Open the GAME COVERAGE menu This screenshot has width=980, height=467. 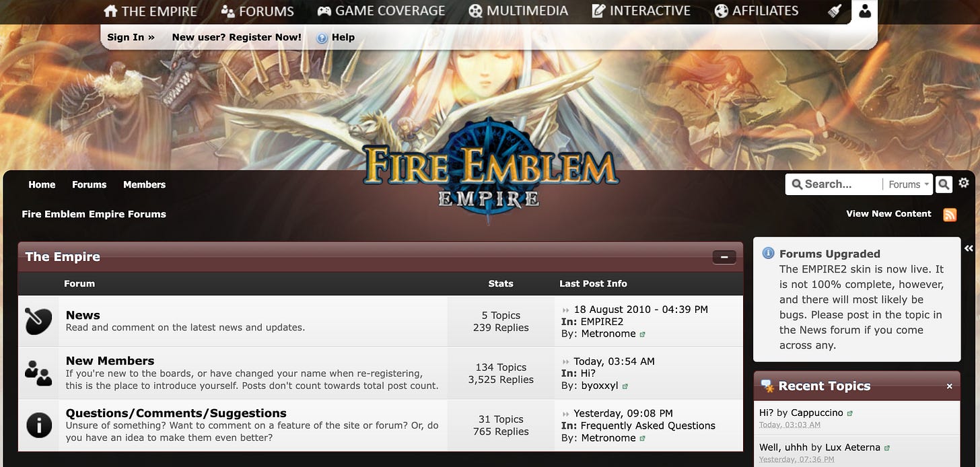point(381,11)
